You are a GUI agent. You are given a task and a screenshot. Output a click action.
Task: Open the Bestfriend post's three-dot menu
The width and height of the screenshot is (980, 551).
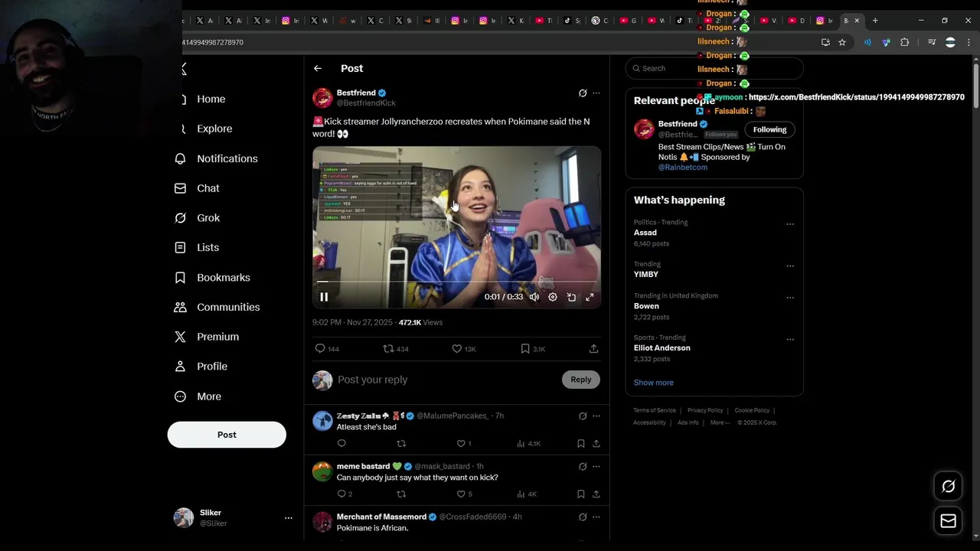click(596, 93)
